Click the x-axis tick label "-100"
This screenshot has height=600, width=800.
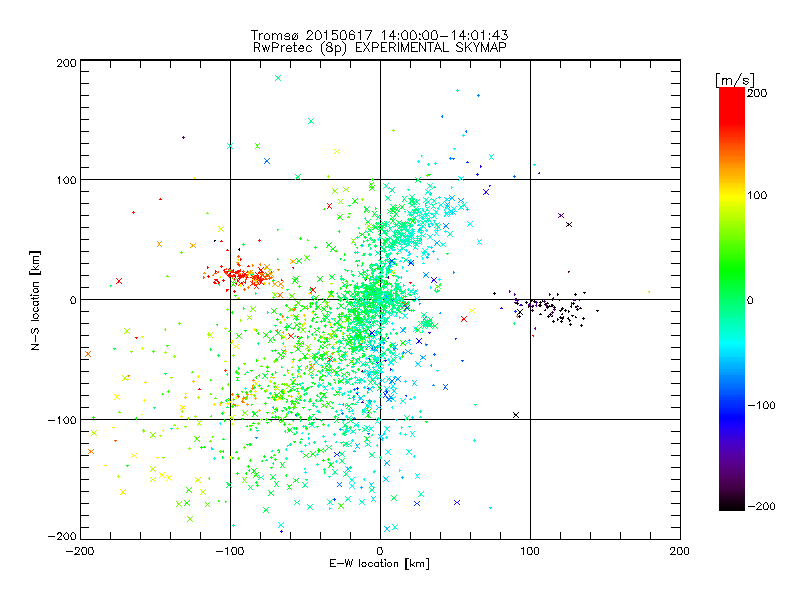(230, 551)
